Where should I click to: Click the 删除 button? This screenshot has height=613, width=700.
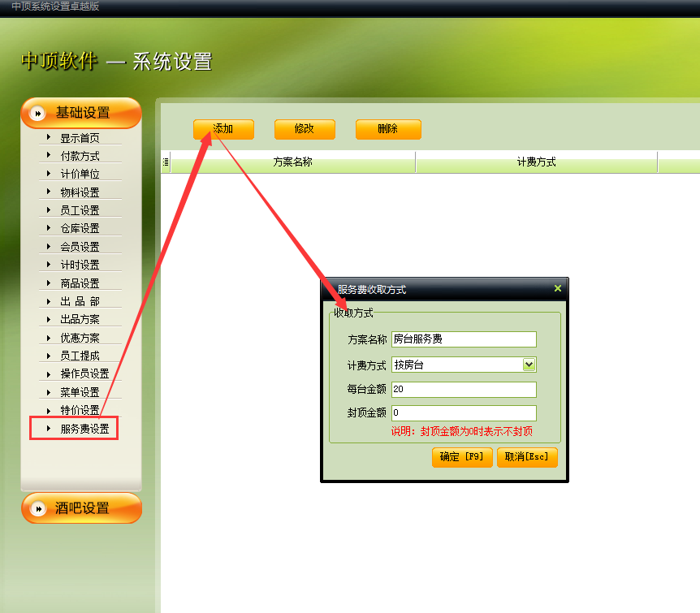tap(388, 129)
